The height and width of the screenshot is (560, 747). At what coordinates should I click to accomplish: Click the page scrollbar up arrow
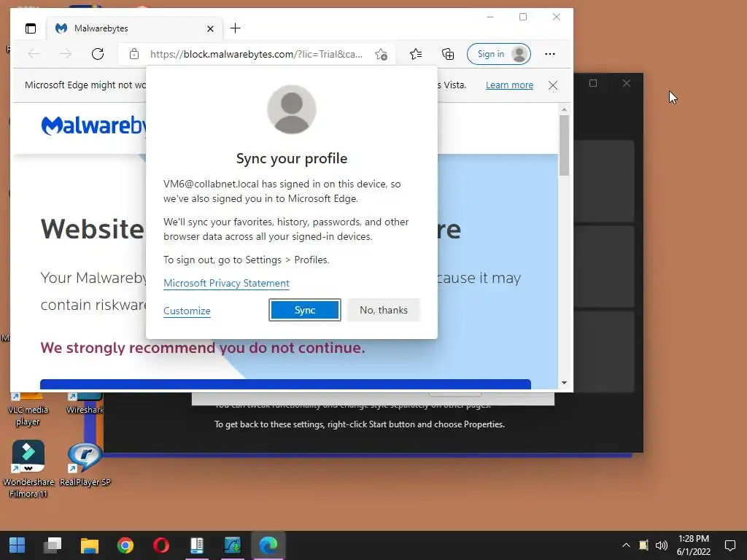pyautogui.click(x=564, y=109)
